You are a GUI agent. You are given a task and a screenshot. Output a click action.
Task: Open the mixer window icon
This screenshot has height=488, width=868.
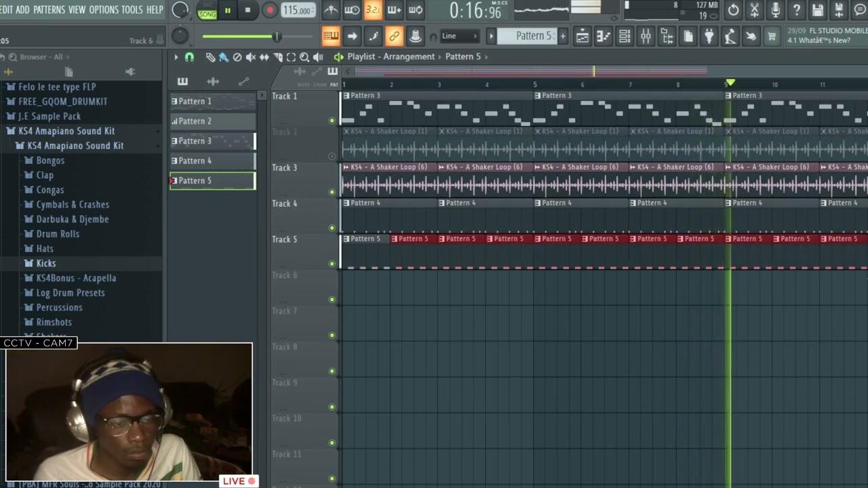(646, 37)
